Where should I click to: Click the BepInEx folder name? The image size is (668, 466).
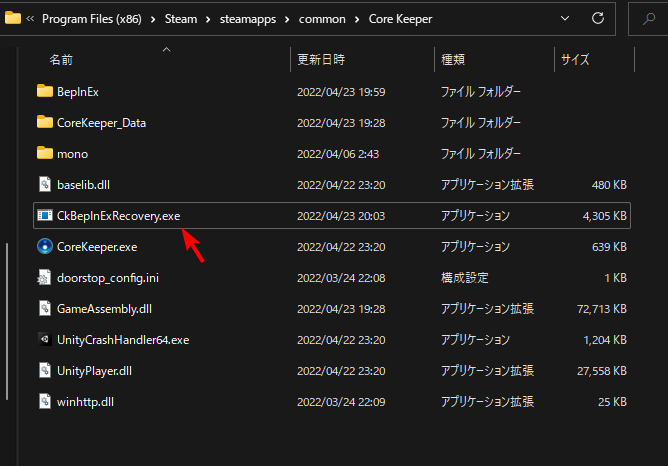tap(78, 92)
